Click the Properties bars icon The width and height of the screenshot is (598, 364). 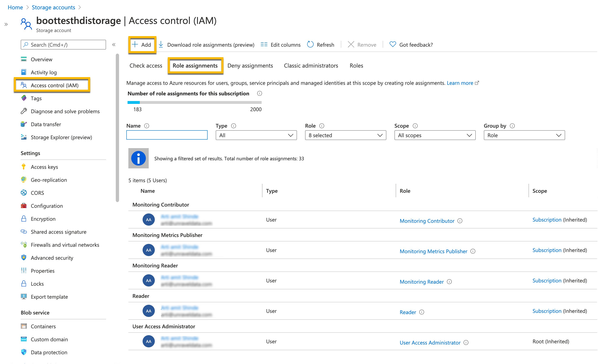pos(24,270)
